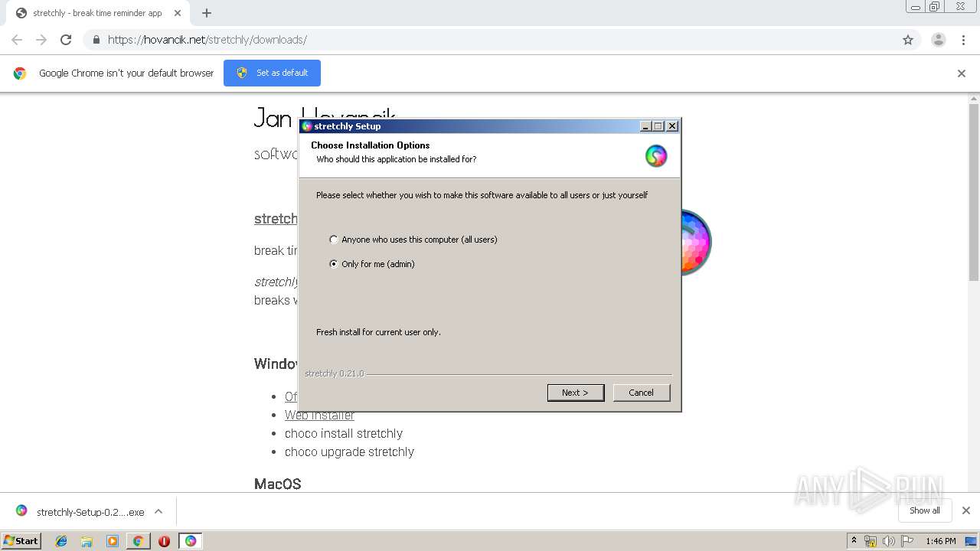Set Chrome as default browser
Image resolution: width=980 pixels, height=551 pixels.
point(272,73)
